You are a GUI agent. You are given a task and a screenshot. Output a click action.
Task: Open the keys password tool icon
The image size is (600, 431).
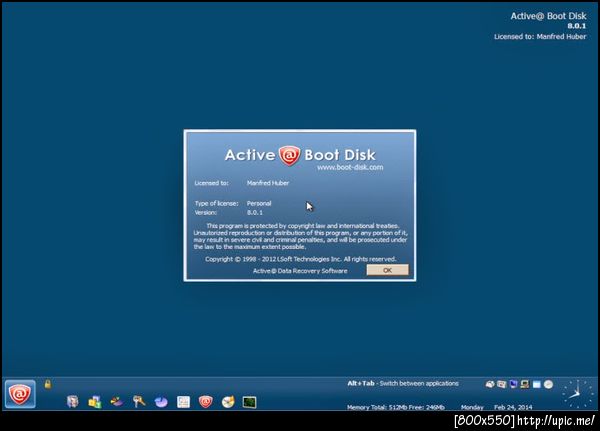pyautogui.click(x=139, y=402)
